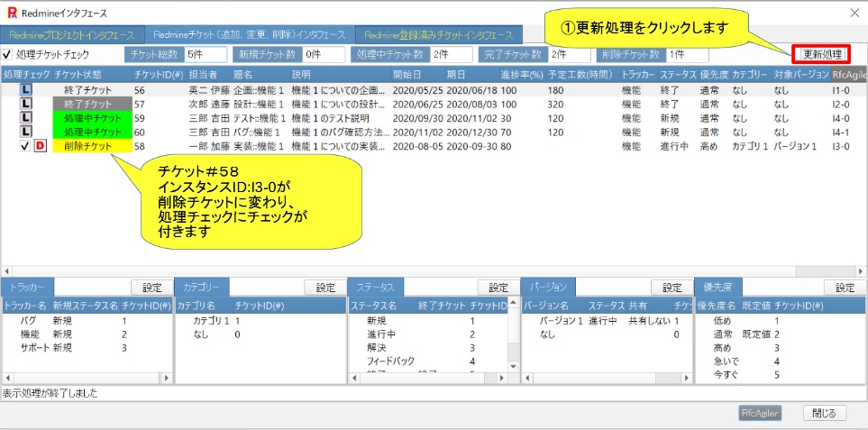This screenshot has width=868, height=430.
Task: Click the 対象バージョン column header
Action: [800, 74]
